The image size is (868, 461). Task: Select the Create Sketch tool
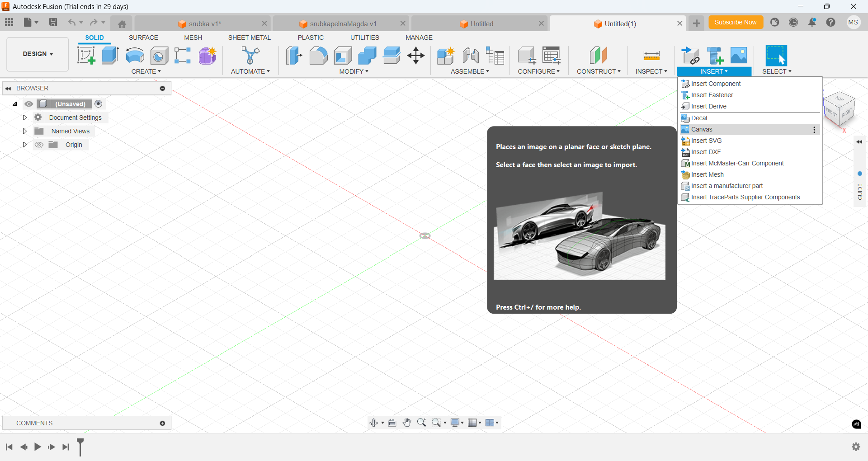(86, 56)
